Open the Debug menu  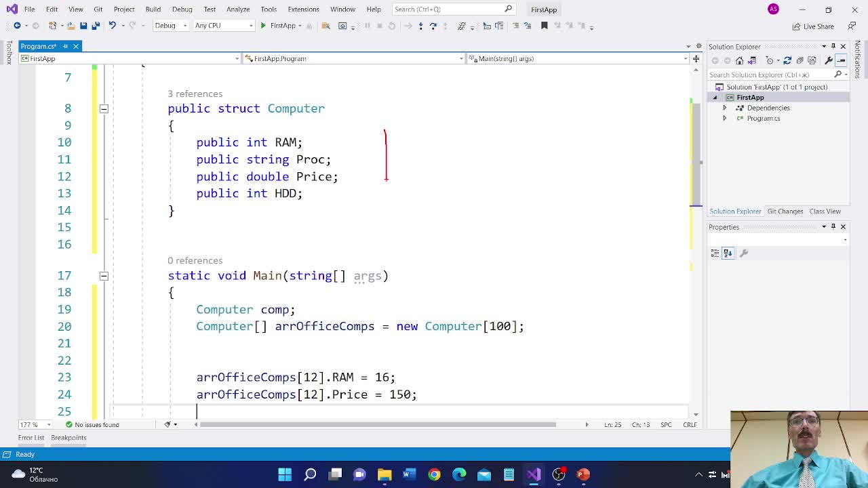click(182, 9)
